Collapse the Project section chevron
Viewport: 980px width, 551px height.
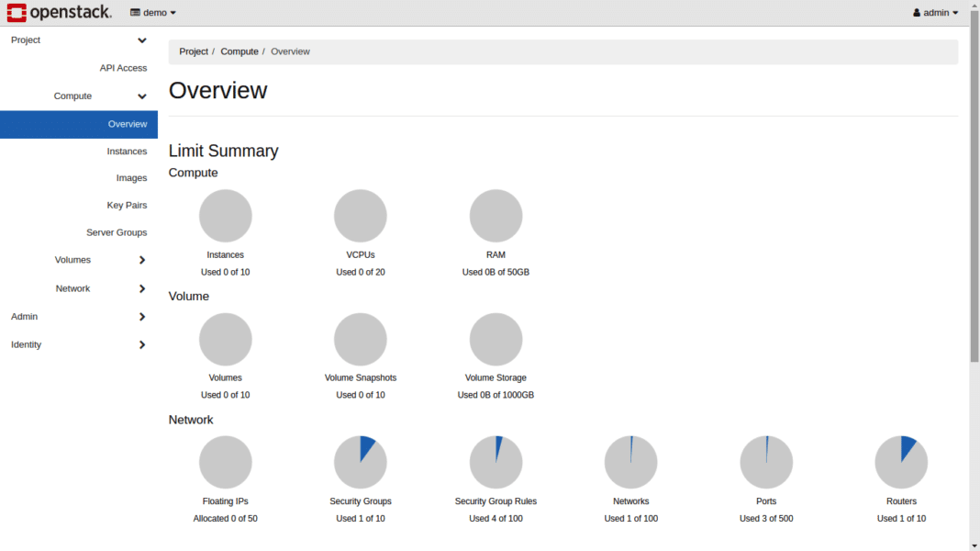pos(142,40)
